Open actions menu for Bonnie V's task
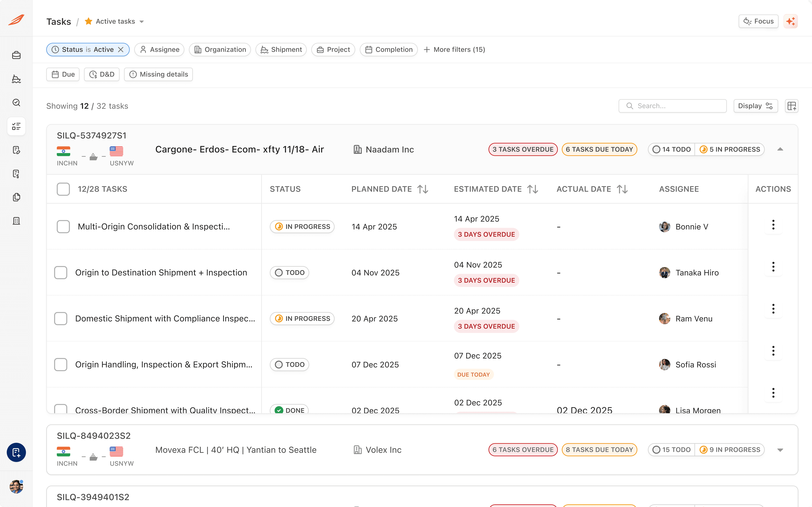The height and width of the screenshot is (507, 812). 773,225
